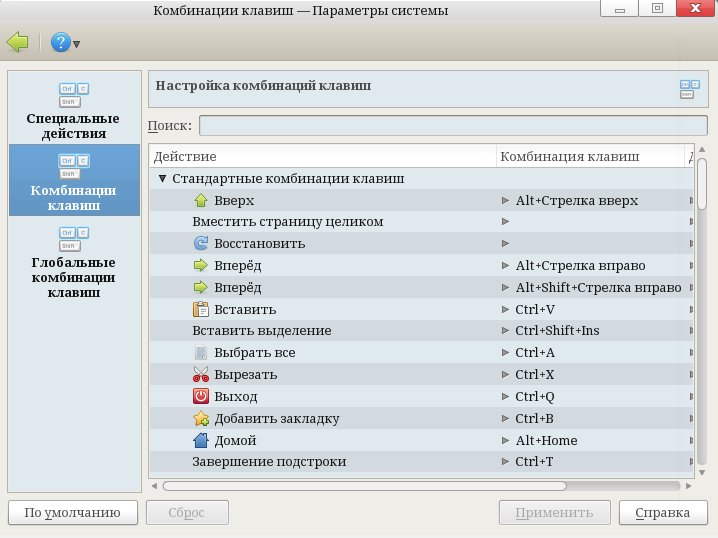
Task: Expand shortcut Ctrl+Q
Action: point(505,396)
